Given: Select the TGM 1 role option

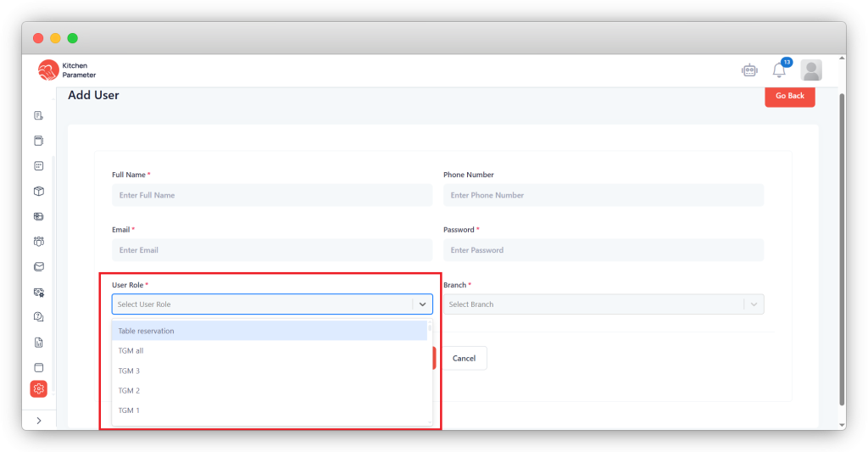Looking at the screenshot, I should (269, 410).
